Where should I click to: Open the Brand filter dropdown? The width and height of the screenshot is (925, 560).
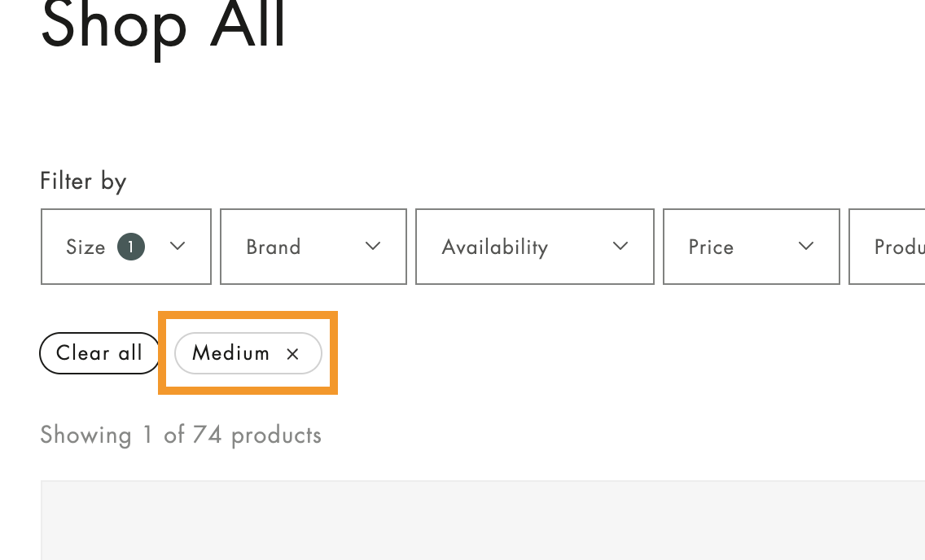313,247
